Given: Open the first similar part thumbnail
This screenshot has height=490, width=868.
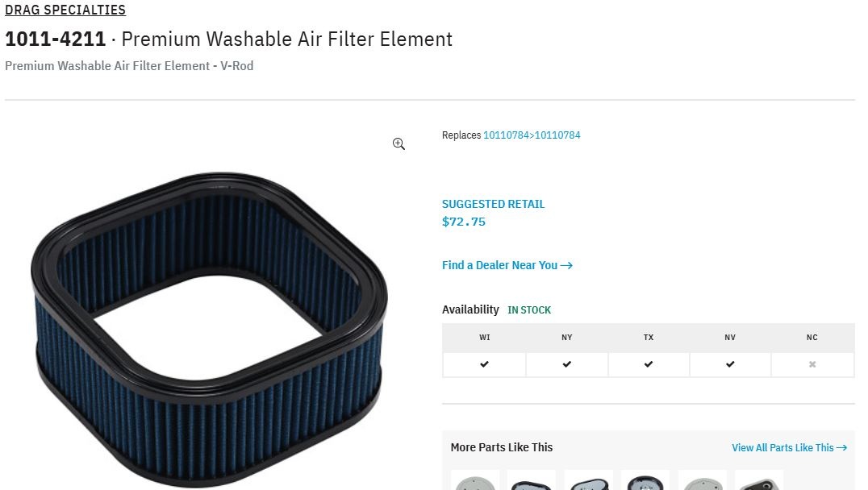Looking at the screenshot, I should pos(475,480).
